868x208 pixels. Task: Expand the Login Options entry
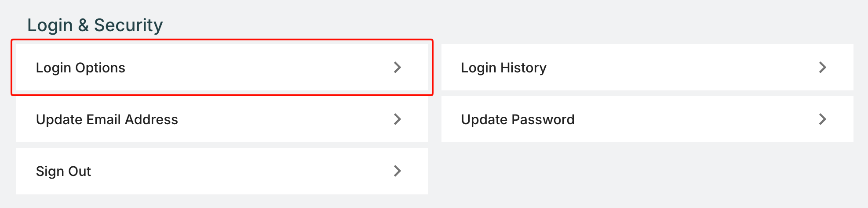coord(222,67)
